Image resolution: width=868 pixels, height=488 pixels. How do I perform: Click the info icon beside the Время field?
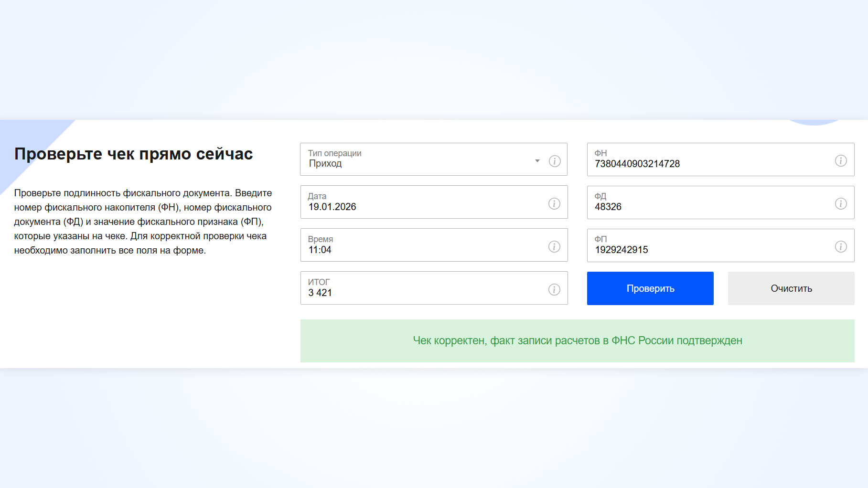coord(554,247)
